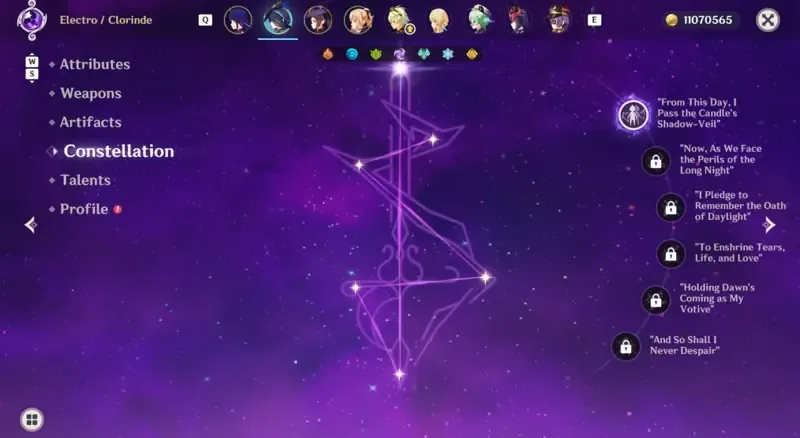Click the lock on 'Holding Dawn's Coming as My Votive'
This screenshot has height=438, width=800.
656,300
